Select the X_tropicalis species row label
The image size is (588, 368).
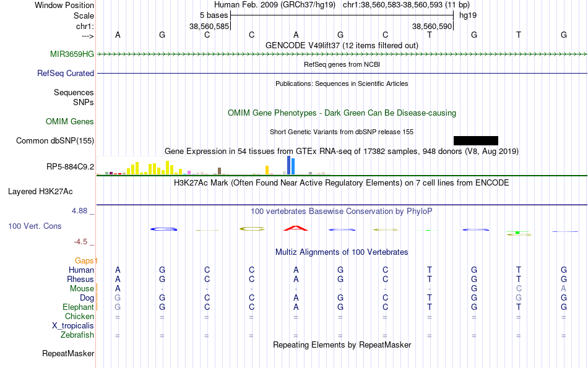[73, 326]
